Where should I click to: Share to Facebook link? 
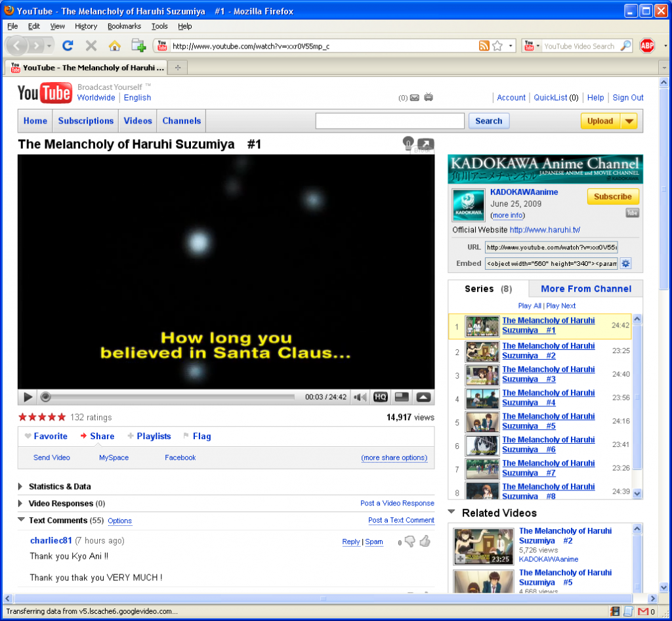(x=180, y=458)
